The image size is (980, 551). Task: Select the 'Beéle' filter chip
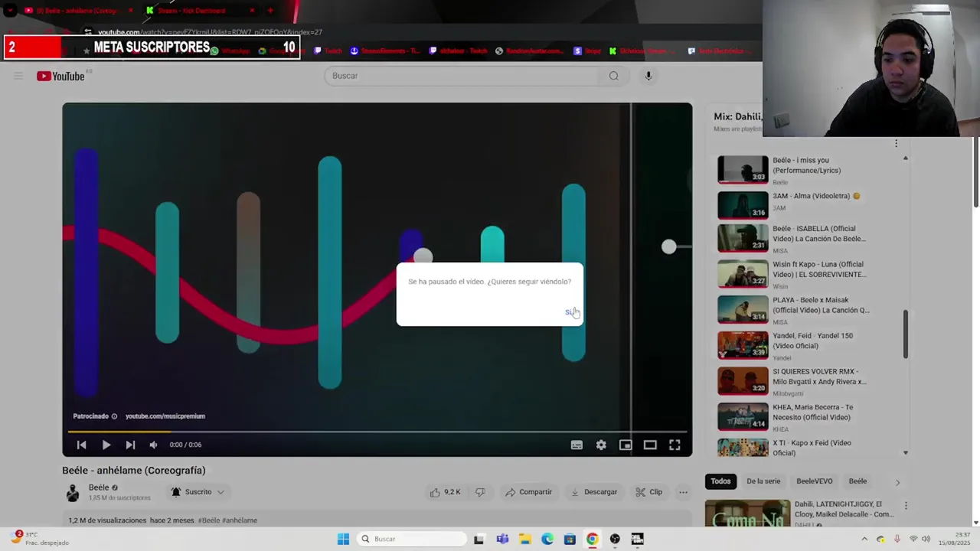pos(857,481)
